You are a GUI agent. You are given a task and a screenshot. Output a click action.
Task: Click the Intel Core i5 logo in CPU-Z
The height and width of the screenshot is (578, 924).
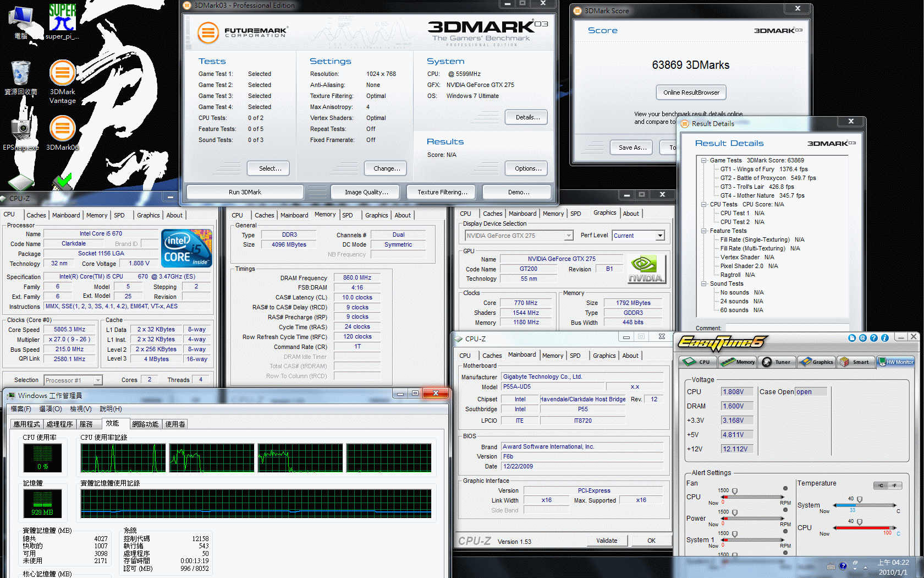pyautogui.click(x=186, y=248)
